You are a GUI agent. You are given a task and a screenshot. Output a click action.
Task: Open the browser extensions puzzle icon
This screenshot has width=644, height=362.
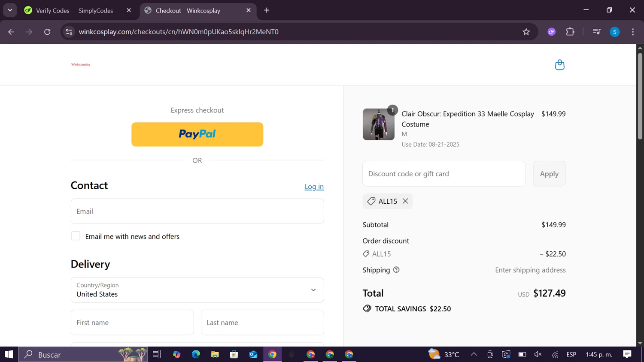[x=570, y=32]
